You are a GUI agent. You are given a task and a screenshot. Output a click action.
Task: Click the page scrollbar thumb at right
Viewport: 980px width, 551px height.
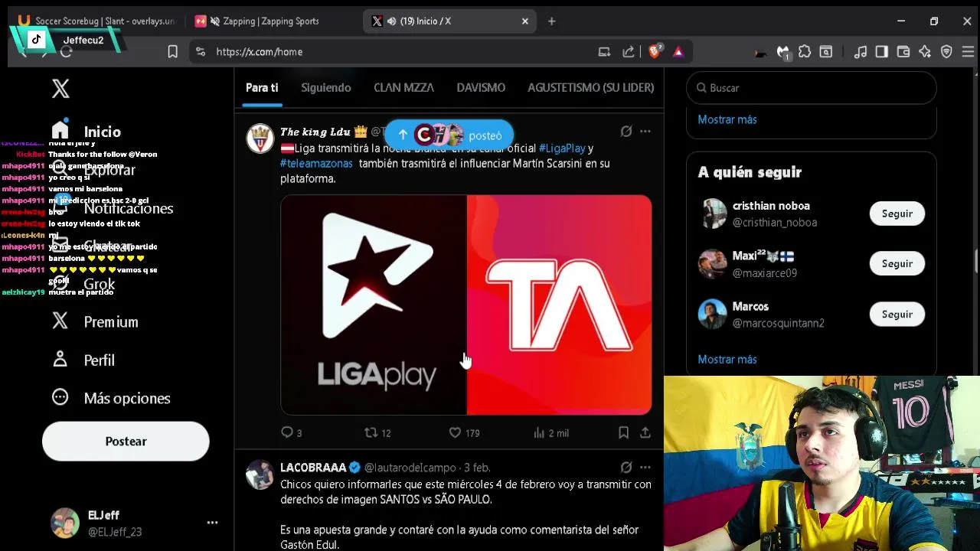click(975, 260)
